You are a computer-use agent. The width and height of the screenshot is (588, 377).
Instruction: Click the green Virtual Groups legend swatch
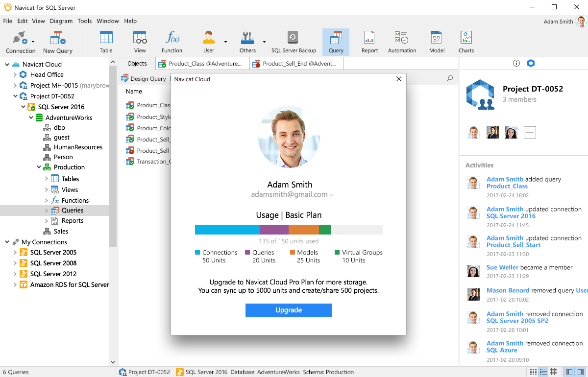tap(337, 253)
